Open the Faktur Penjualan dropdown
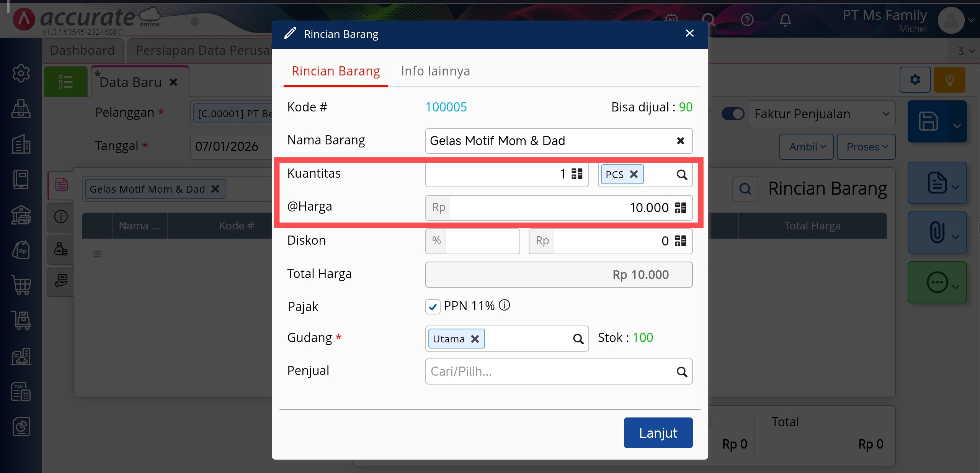The image size is (980, 473). pyautogui.click(x=821, y=114)
